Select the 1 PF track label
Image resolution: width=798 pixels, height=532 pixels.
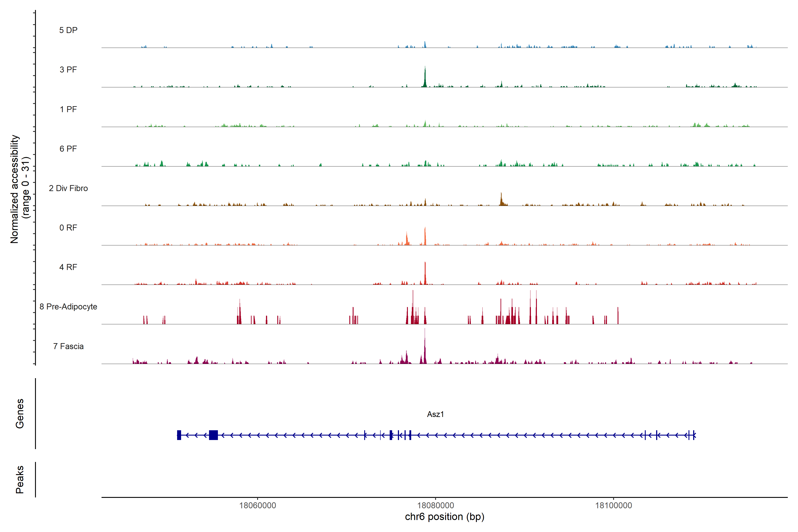pos(68,109)
